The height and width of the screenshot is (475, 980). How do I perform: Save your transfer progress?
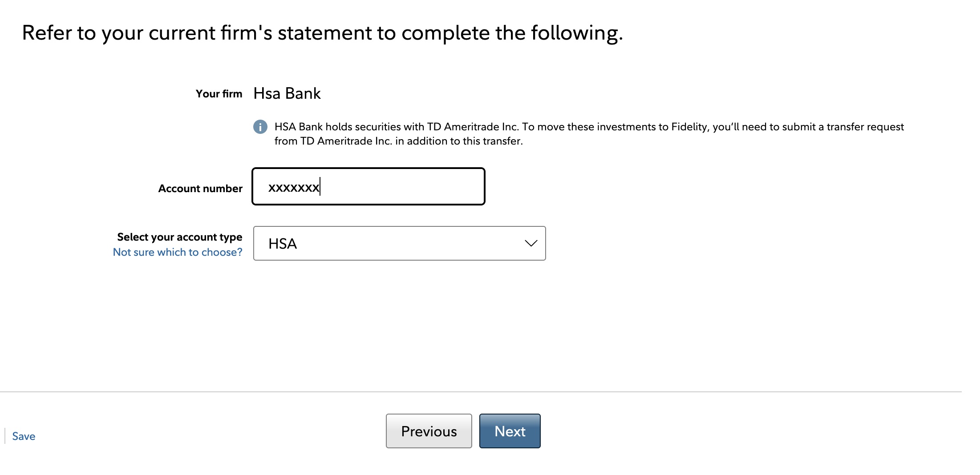point(24,436)
